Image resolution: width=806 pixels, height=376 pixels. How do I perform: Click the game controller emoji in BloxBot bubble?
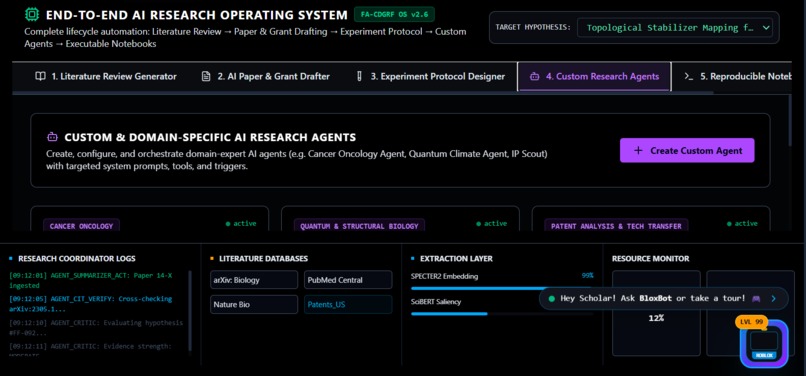[756, 298]
